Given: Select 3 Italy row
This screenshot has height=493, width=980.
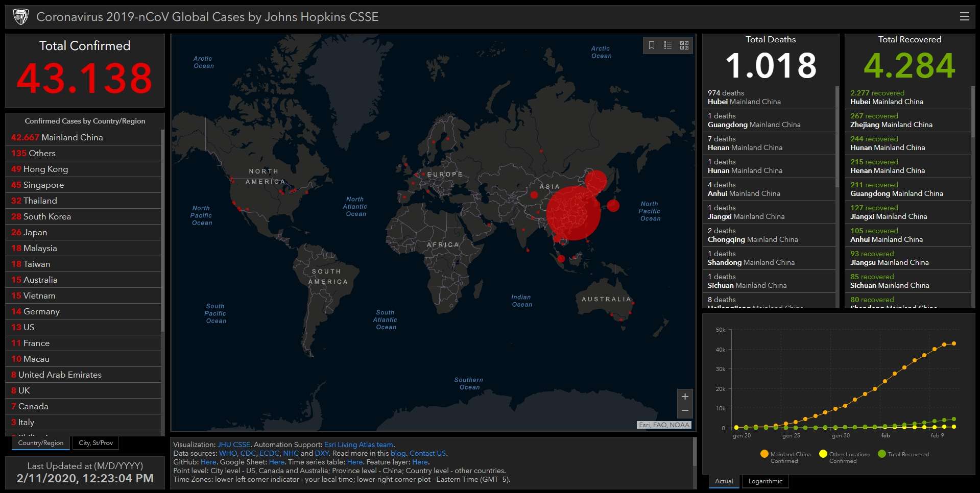Looking at the screenshot, I should [x=83, y=422].
